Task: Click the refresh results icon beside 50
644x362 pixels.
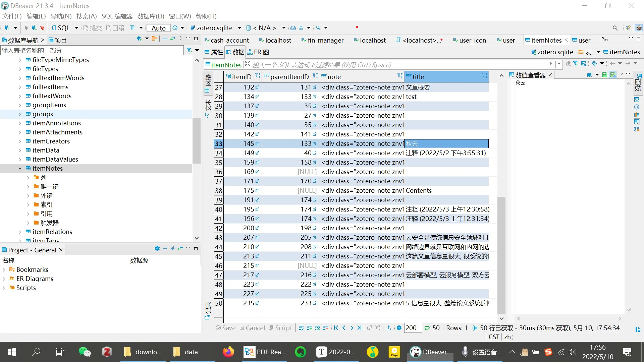Action: click(x=427, y=328)
